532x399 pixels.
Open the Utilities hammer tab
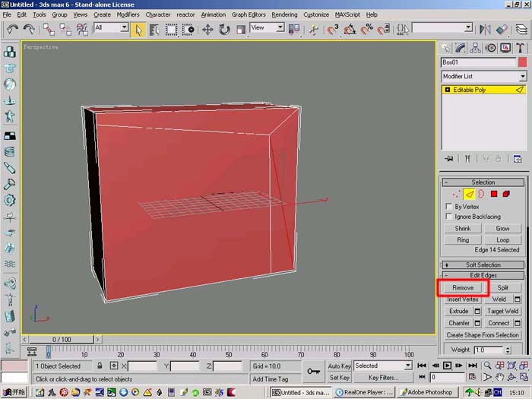[x=520, y=48]
